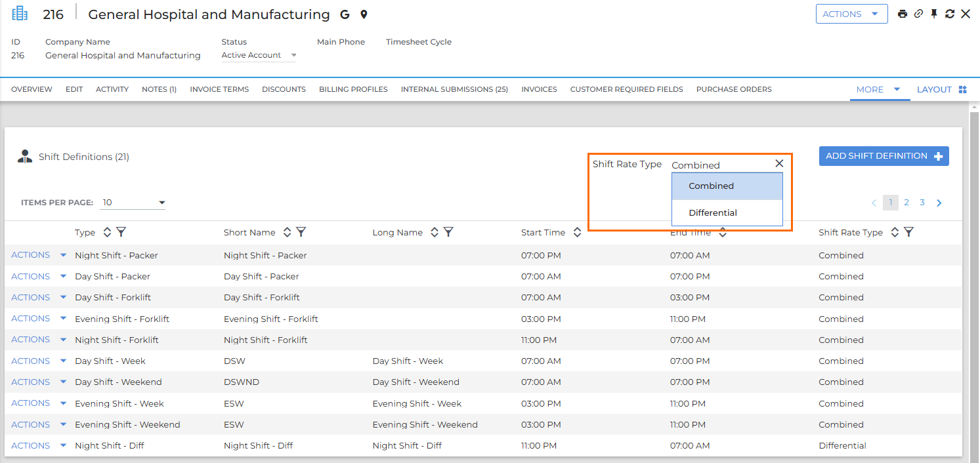Open the Discounts tab

(x=284, y=89)
